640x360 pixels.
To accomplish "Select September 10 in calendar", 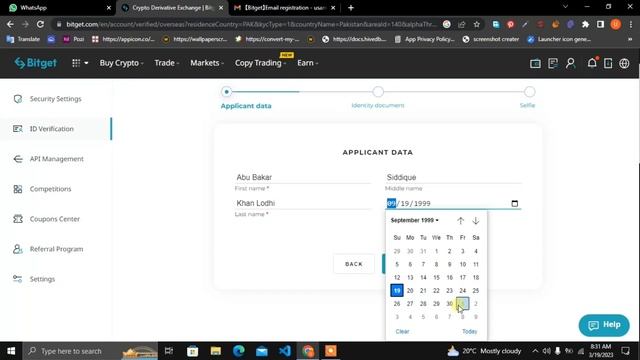I will (462, 264).
